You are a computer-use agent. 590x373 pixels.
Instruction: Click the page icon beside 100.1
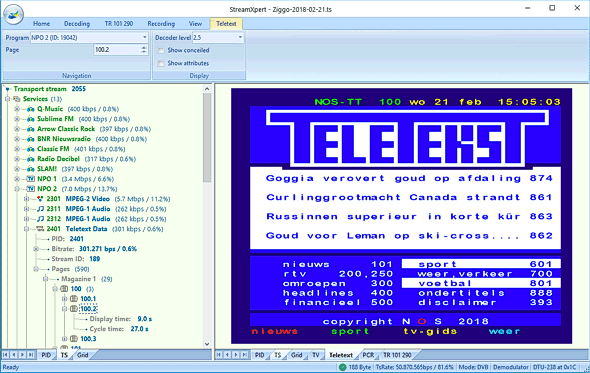pyautogui.click(x=74, y=299)
